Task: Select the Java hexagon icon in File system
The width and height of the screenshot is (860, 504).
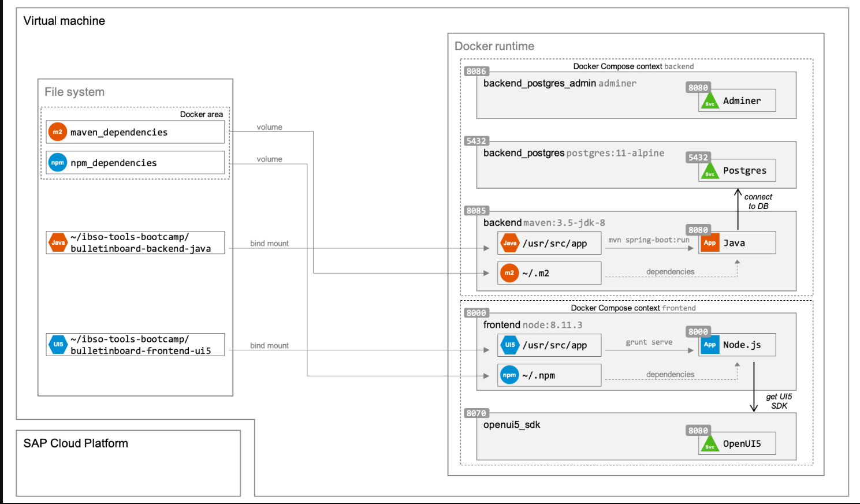Action: coord(58,242)
